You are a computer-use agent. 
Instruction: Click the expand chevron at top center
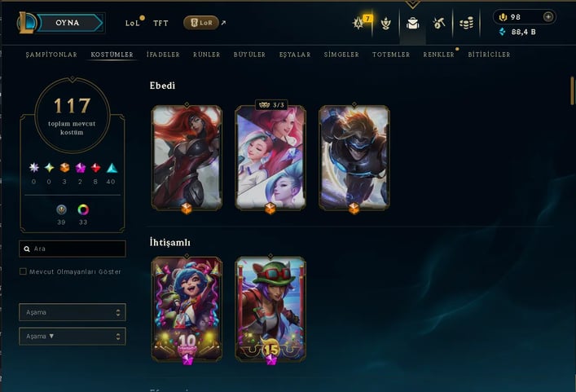[412, 4]
